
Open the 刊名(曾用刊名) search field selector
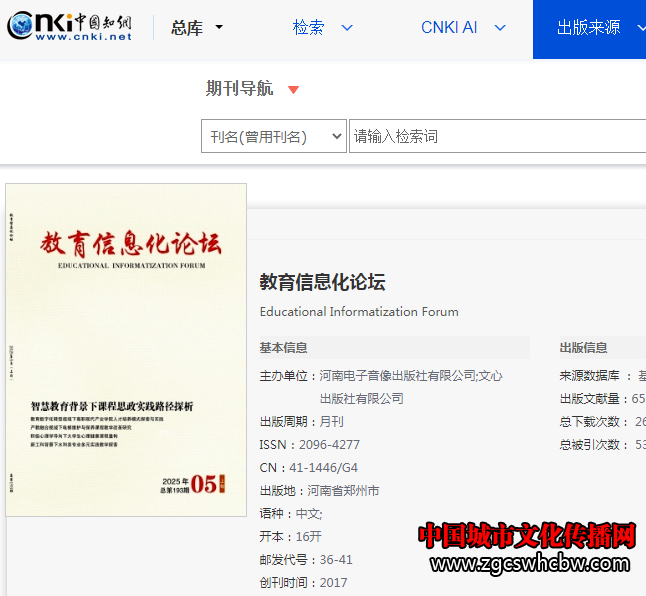click(273, 137)
